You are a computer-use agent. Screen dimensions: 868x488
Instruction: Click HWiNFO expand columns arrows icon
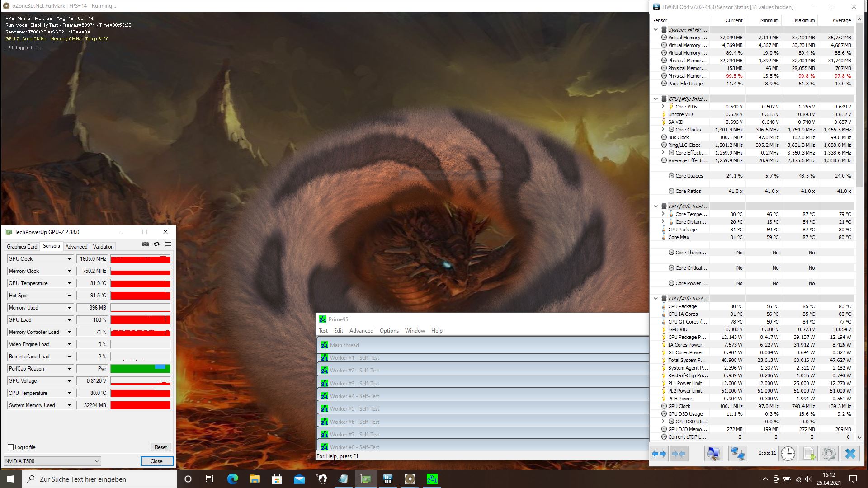point(659,454)
